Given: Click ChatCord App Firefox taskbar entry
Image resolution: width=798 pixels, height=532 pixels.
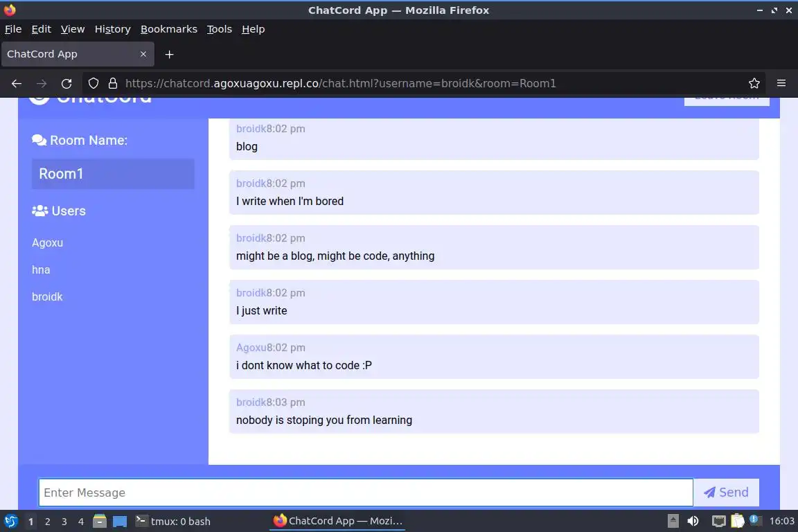Looking at the screenshot, I should tap(339, 521).
